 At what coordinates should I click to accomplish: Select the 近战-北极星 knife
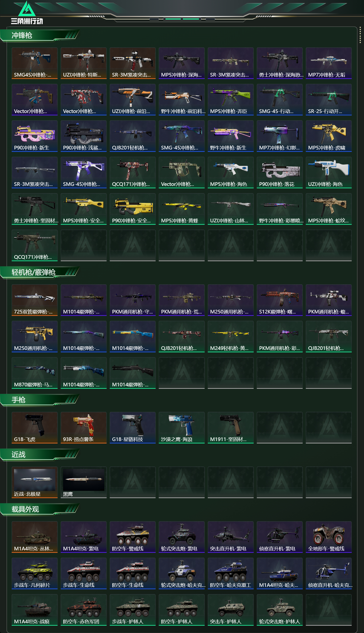34,482
